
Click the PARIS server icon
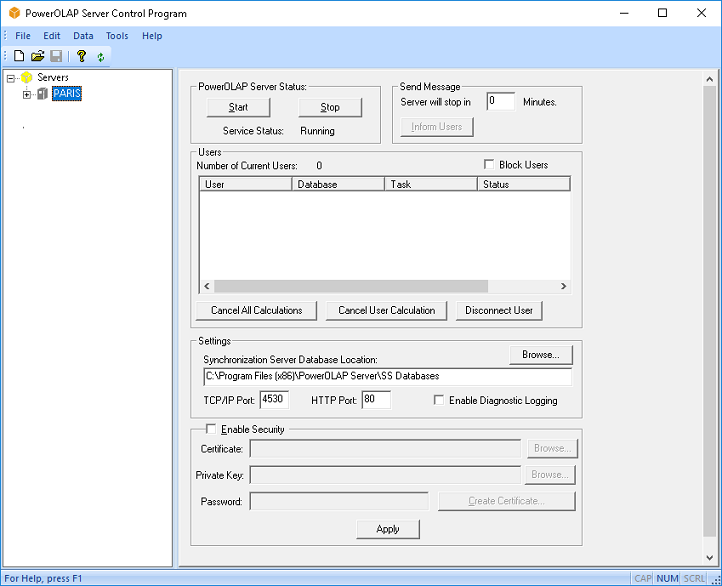(42, 94)
